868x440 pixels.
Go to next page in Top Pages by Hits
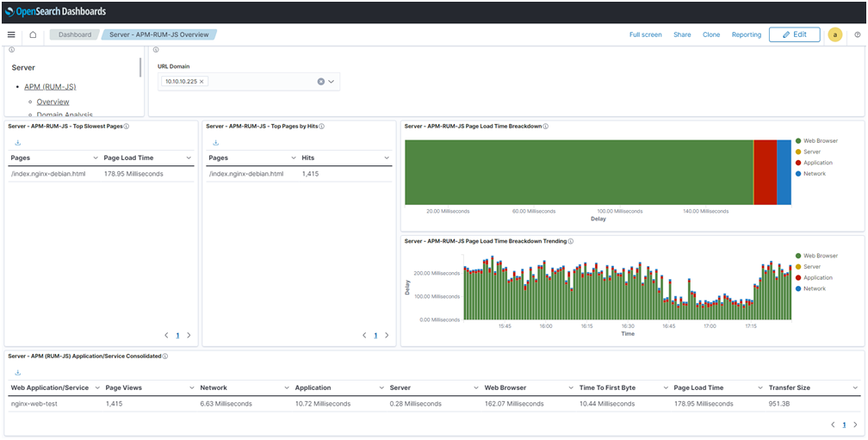387,336
